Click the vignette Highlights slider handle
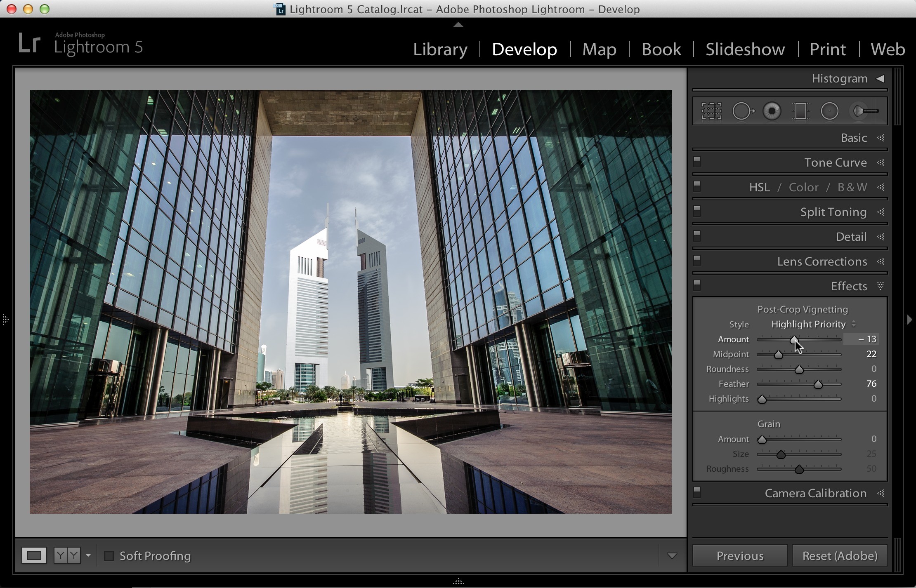Screen dimensions: 916x588 pos(762,399)
